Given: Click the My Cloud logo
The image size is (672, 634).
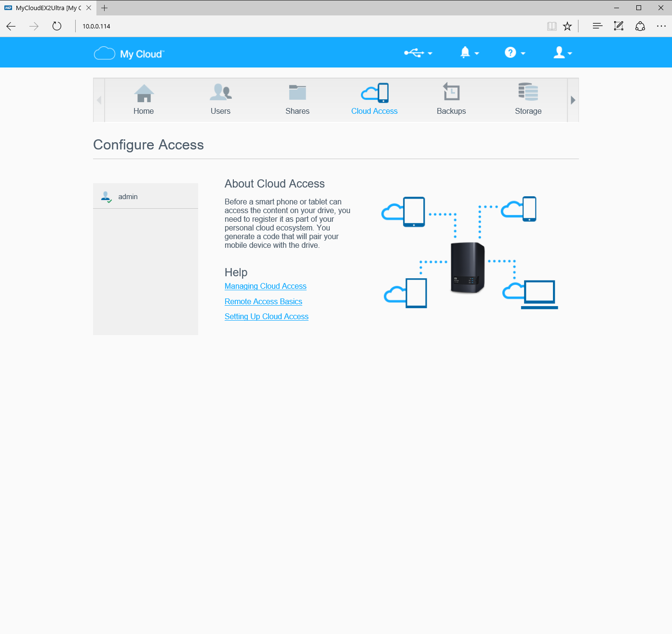Looking at the screenshot, I should pos(129,54).
